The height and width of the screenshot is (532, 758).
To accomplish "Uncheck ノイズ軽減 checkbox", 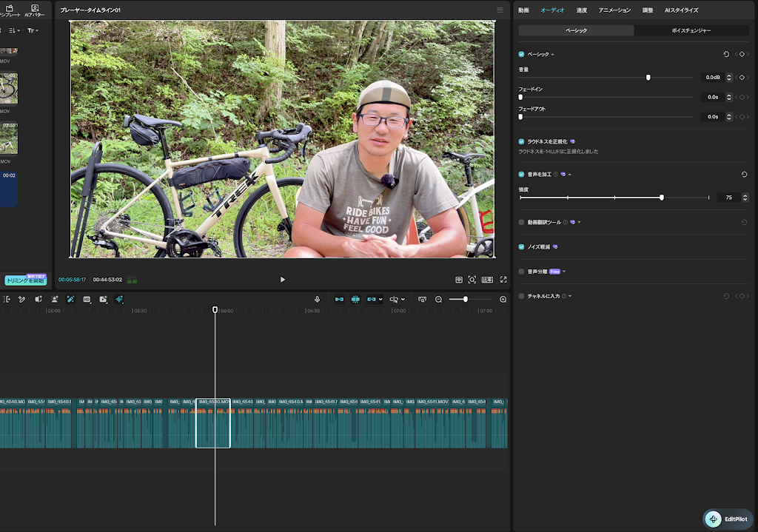I will click(x=521, y=247).
